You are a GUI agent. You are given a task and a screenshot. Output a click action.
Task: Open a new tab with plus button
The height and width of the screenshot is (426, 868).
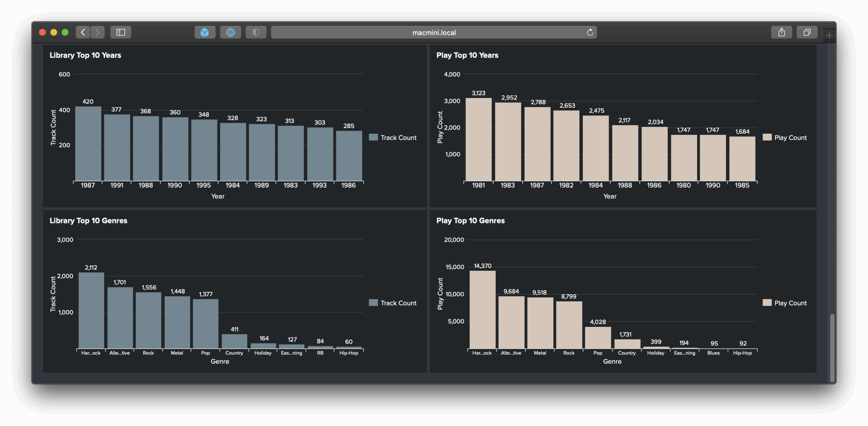point(829,35)
